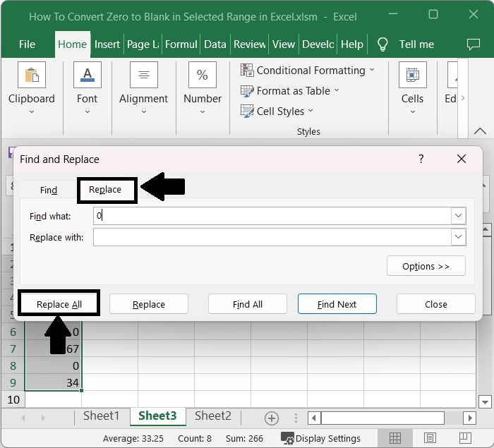Open the Number format percent icon
Screen dimensions: 494x448
pyautogui.click(x=203, y=75)
